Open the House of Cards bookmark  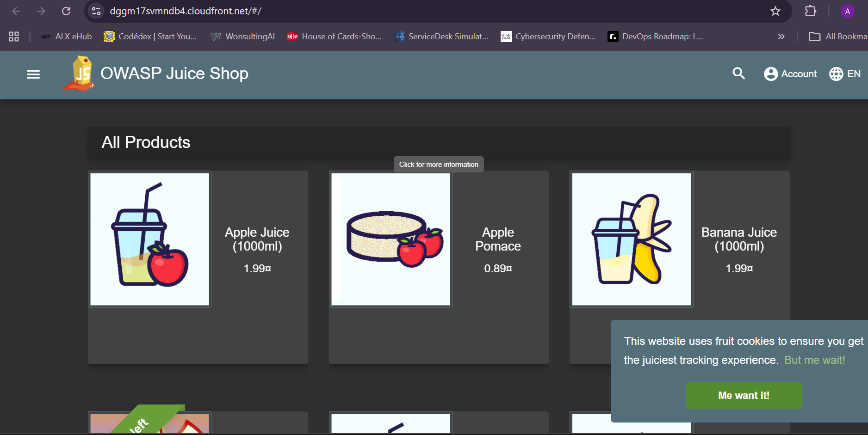tap(334, 37)
